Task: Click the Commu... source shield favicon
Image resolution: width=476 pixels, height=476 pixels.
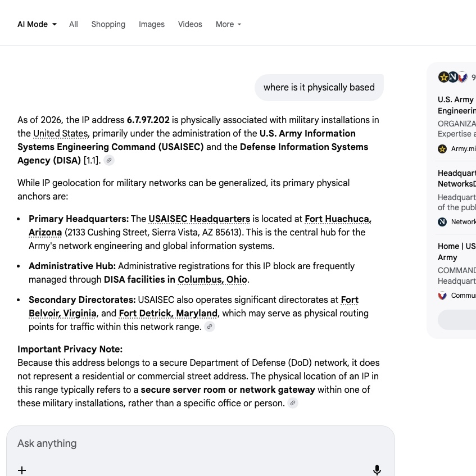Action: pyautogui.click(x=442, y=296)
